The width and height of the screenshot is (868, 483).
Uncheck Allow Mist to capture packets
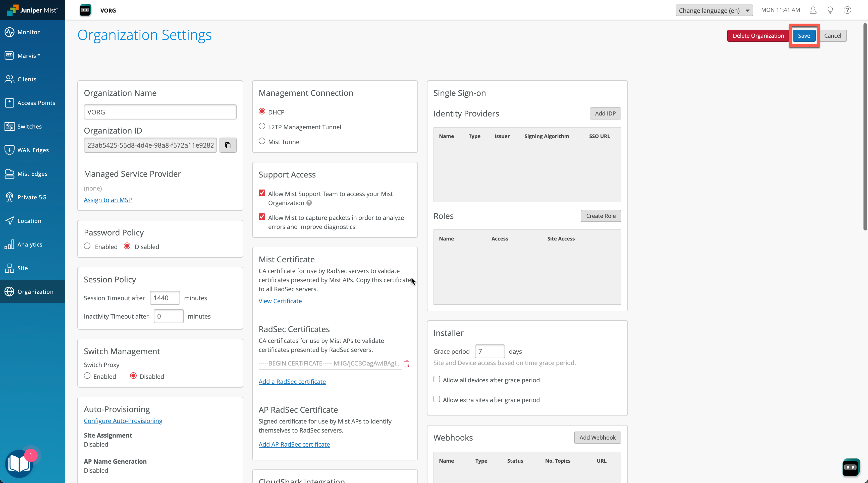click(x=262, y=217)
